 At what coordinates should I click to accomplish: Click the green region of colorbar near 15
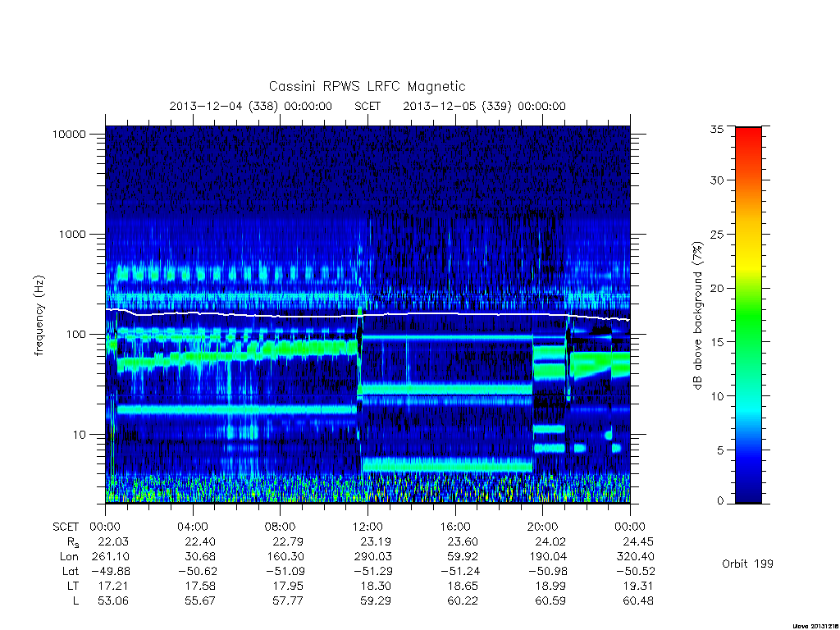tap(748, 342)
